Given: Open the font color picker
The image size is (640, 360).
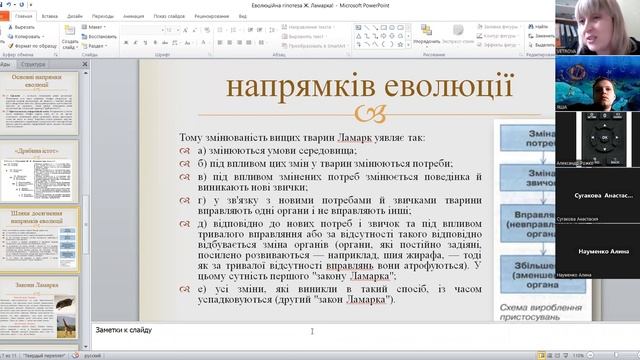Looking at the screenshot, I should tap(204, 43).
